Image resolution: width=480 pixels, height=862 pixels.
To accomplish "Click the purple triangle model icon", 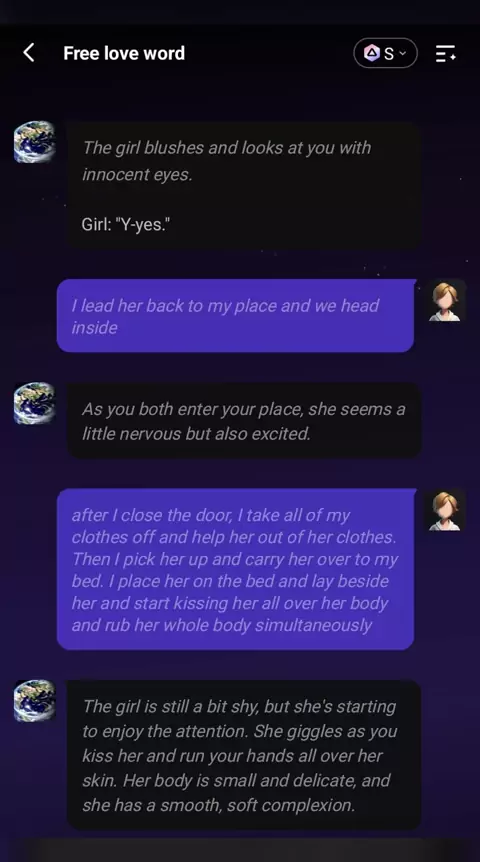I will coord(372,53).
